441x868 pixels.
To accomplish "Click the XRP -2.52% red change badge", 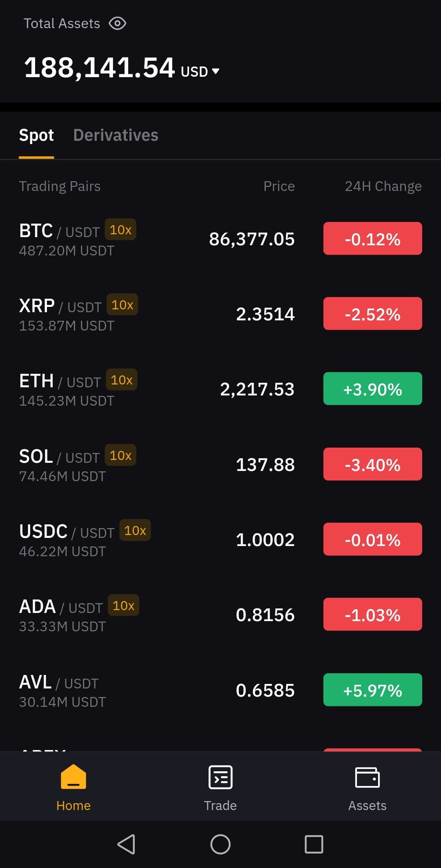I will (373, 313).
